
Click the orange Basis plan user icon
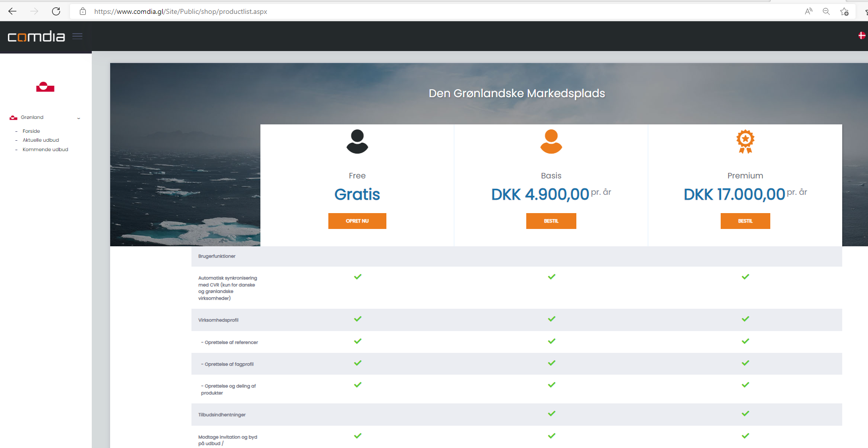pos(551,142)
